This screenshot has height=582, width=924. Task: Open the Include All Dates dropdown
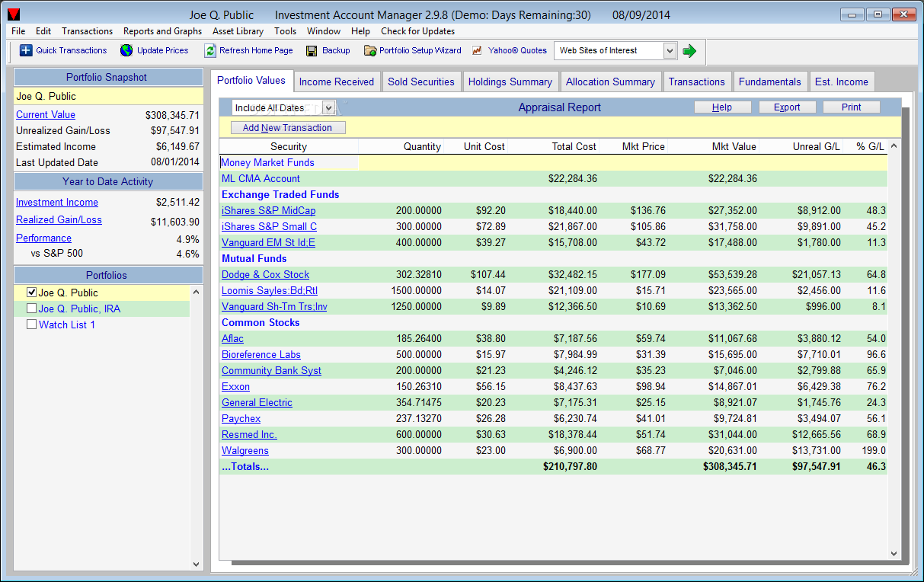point(328,108)
